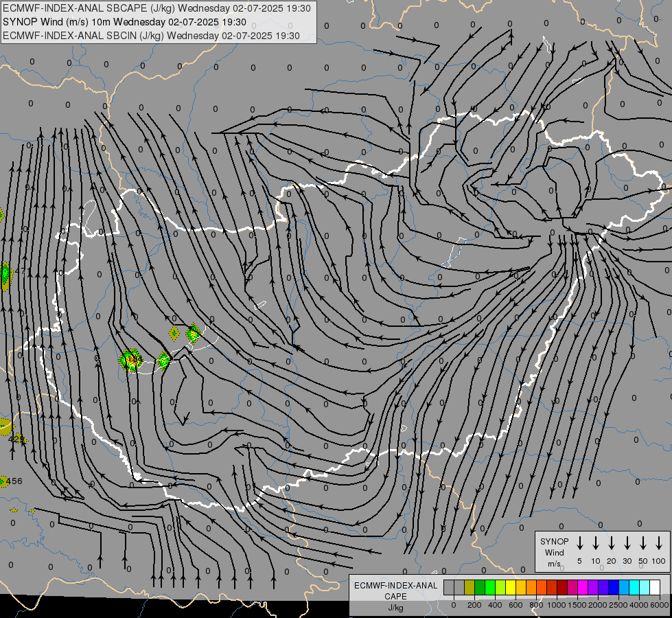This screenshot has width=672, height=618.
Task: Click the SYNOP Wind 10m title line
Action: (124, 22)
